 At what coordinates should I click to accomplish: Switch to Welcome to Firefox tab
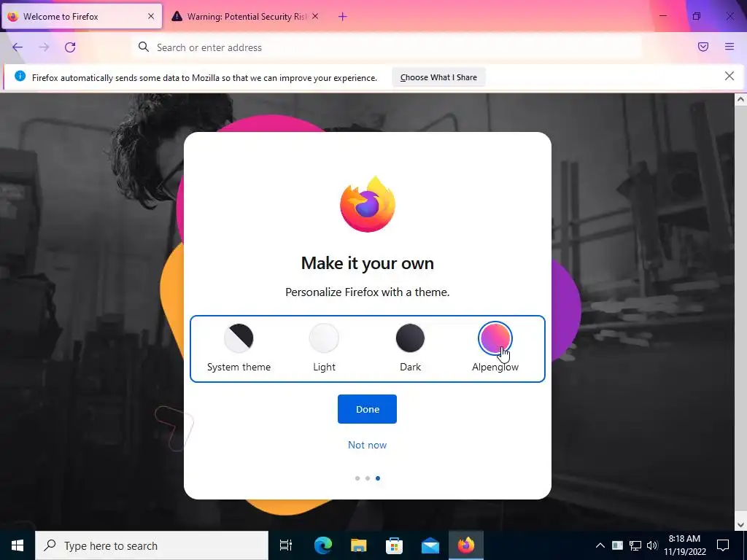tap(82, 16)
